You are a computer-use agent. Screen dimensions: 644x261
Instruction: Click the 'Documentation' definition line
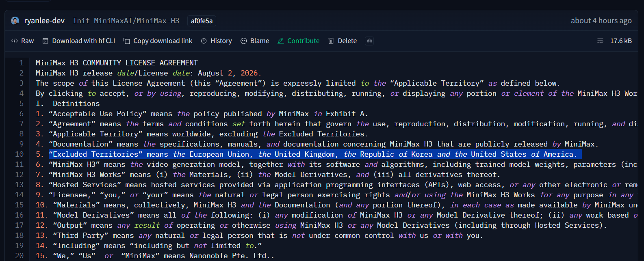317,144
